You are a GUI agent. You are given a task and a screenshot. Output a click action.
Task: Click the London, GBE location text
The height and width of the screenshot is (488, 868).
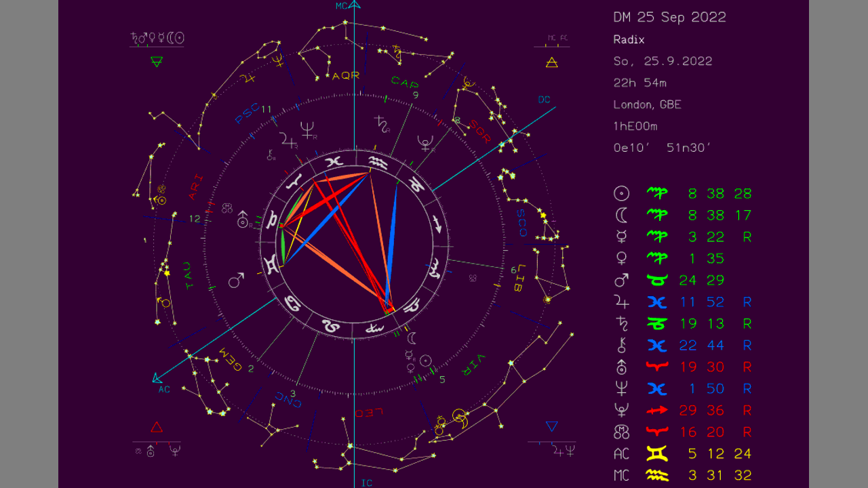tap(647, 104)
